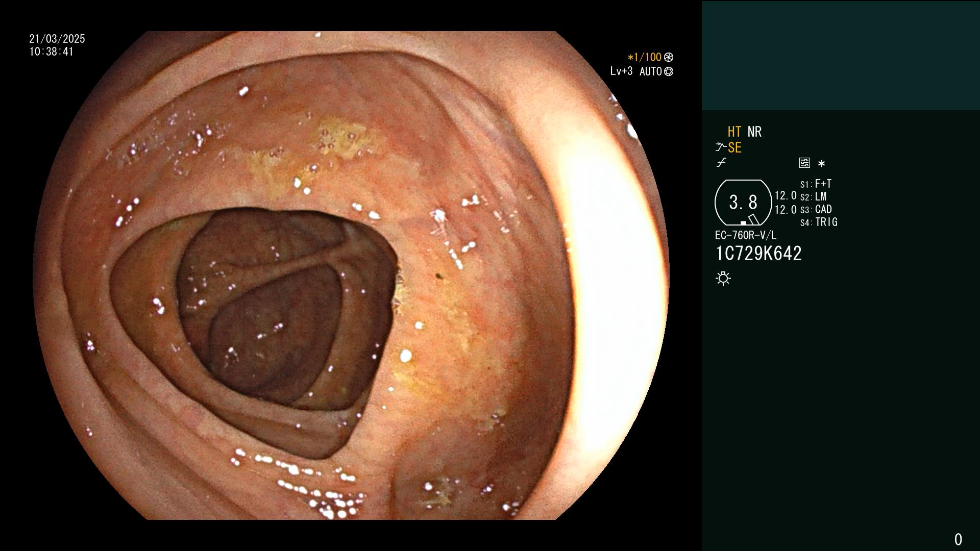This screenshot has height=551, width=980.
Task: Click the light source lamp icon
Action: 723,278
